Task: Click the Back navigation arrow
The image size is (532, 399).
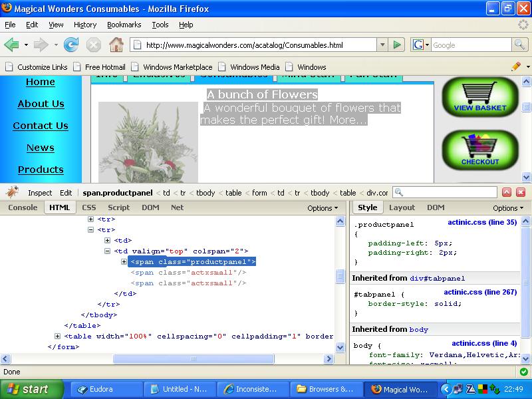Action: click(x=11, y=45)
